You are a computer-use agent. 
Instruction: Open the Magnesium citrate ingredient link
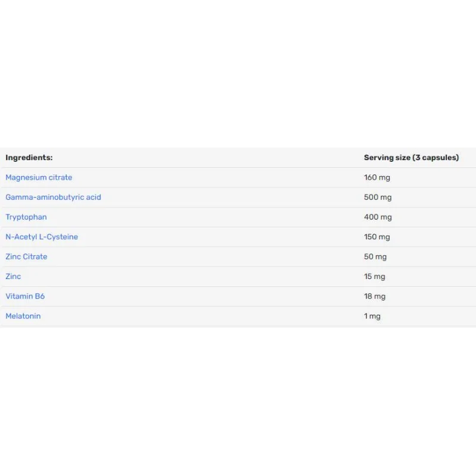[x=39, y=177]
